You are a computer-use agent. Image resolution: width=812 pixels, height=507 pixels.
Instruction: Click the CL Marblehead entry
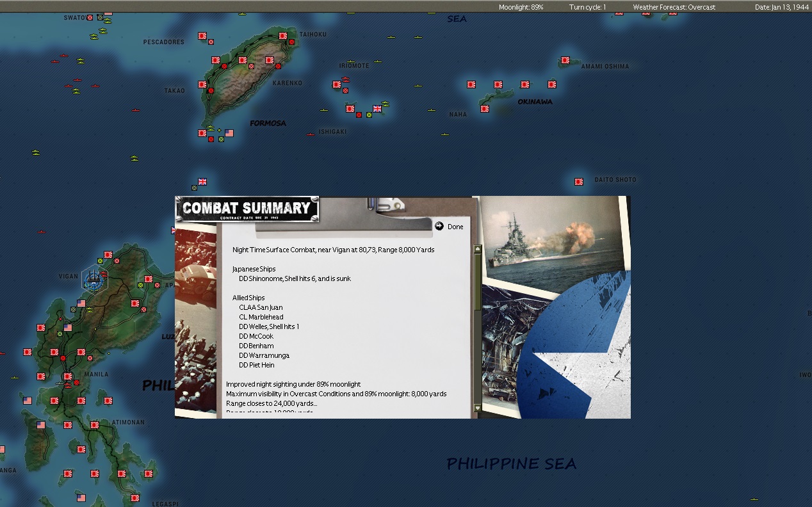pyautogui.click(x=261, y=317)
